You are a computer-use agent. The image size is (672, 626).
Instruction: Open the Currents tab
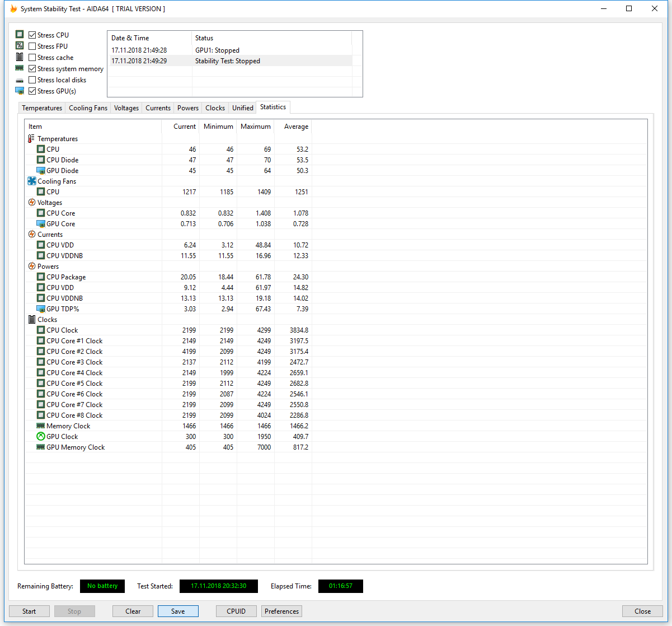158,108
